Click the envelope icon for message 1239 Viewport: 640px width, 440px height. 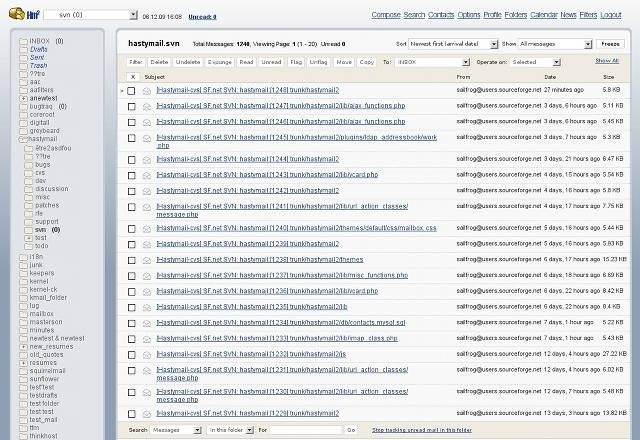147,244
